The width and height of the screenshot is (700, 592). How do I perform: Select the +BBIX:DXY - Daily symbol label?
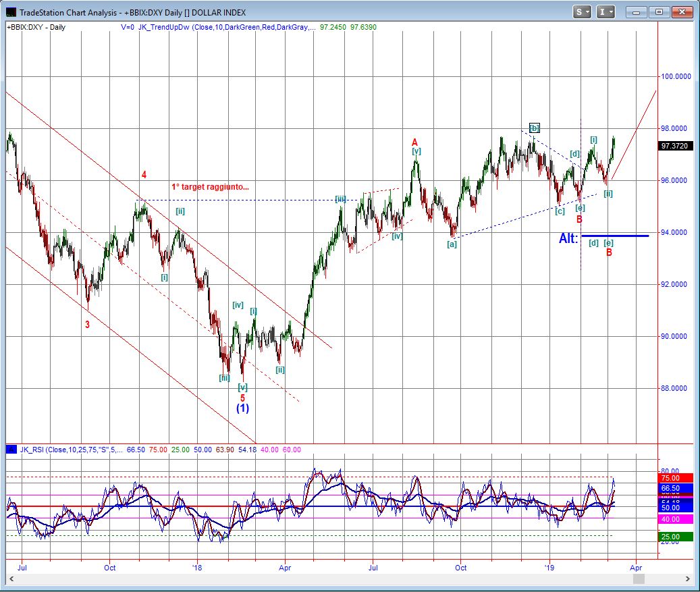pyautogui.click(x=36, y=27)
